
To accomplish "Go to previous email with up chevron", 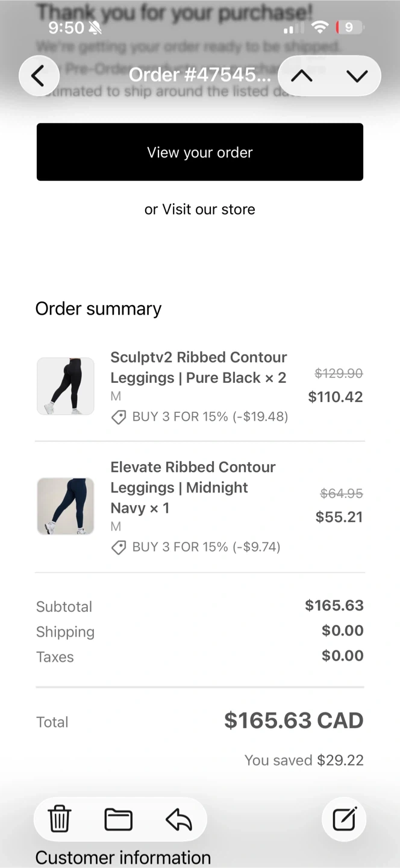I will click(x=302, y=76).
